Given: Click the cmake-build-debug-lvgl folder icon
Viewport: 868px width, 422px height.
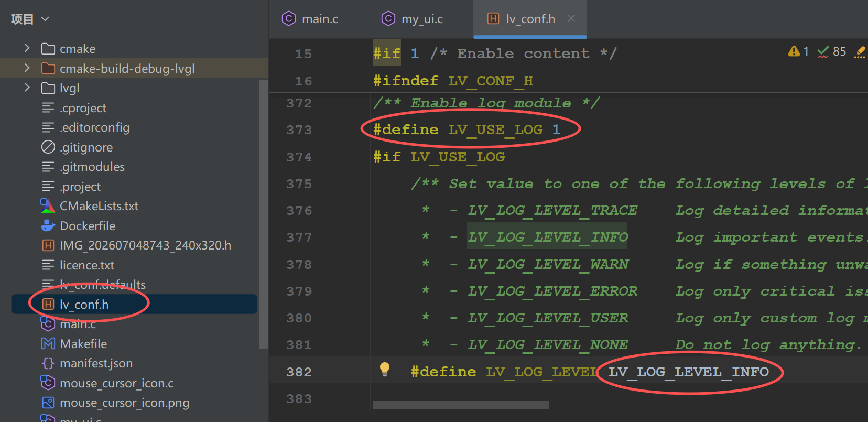Looking at the screenshot, I should (48, 68).
